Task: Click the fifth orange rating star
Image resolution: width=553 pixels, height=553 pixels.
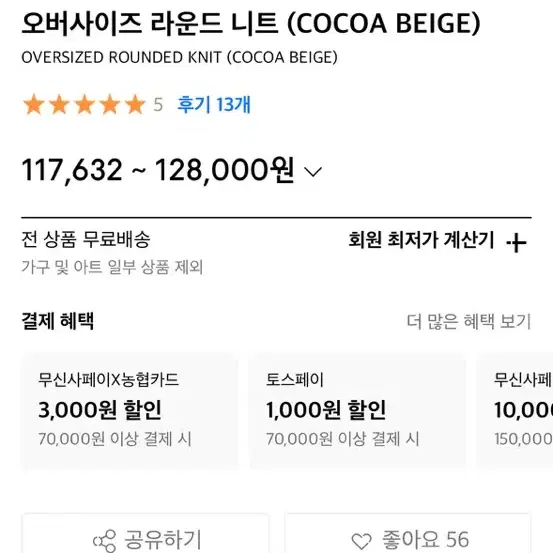Action: tap(135, 104)
